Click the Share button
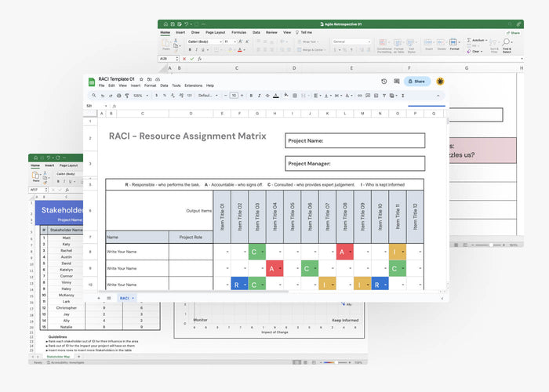Viewport: 549px width, 392px height. (x=416, y=82)
